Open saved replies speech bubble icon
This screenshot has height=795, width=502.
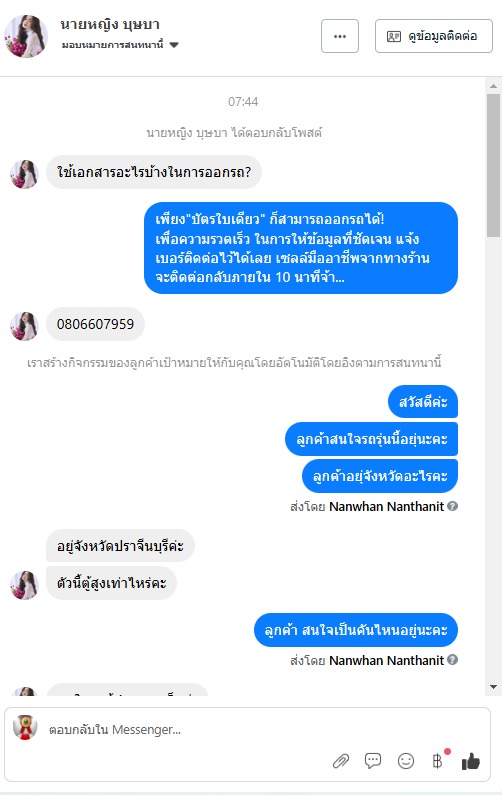point(373,761)
